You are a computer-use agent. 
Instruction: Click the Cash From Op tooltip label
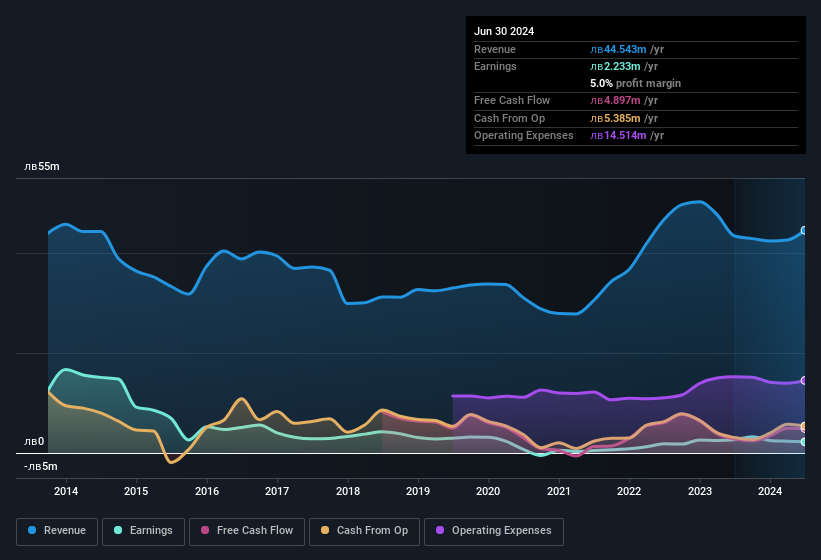(x=509, y=118)
